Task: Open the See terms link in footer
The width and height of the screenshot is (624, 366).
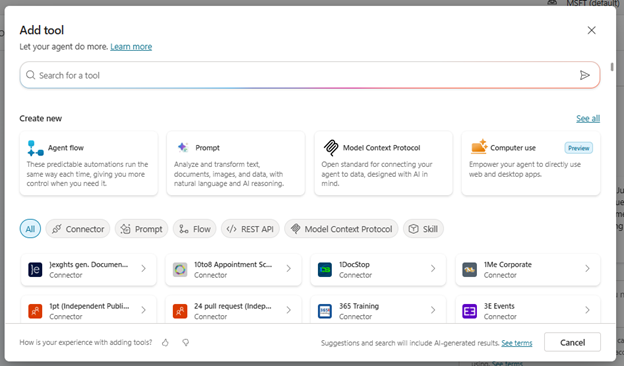Action: [517, 343]
